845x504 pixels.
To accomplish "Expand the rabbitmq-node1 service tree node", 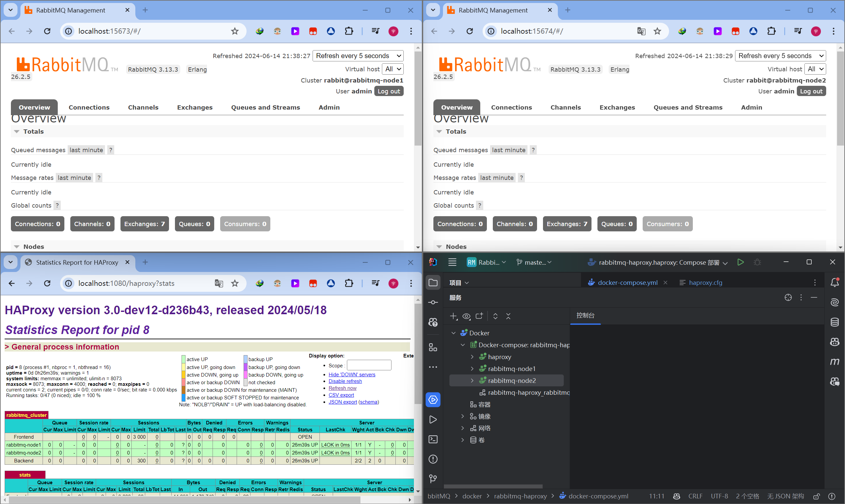I will [x=472, y=369].
